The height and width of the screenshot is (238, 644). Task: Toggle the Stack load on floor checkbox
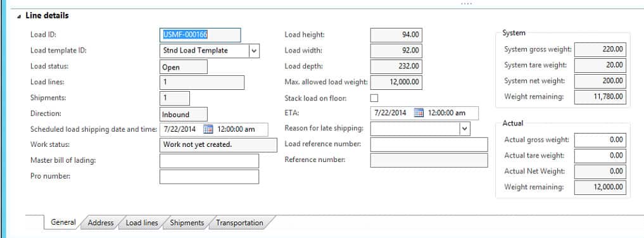tap(374, 98)
